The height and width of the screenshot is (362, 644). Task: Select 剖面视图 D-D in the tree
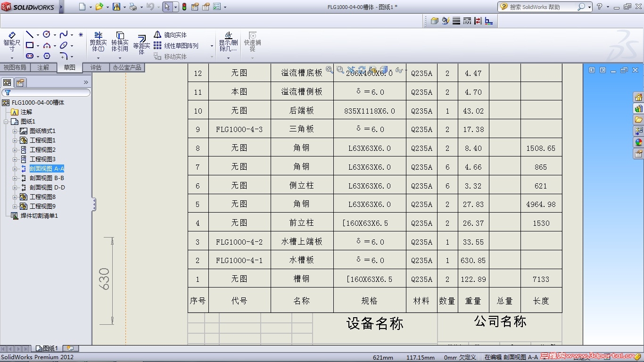47,188
